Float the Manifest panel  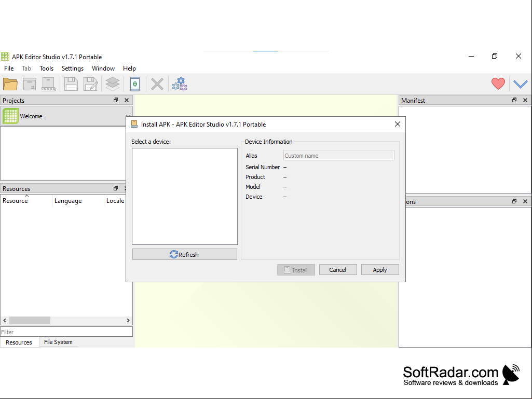pos(514,100)
